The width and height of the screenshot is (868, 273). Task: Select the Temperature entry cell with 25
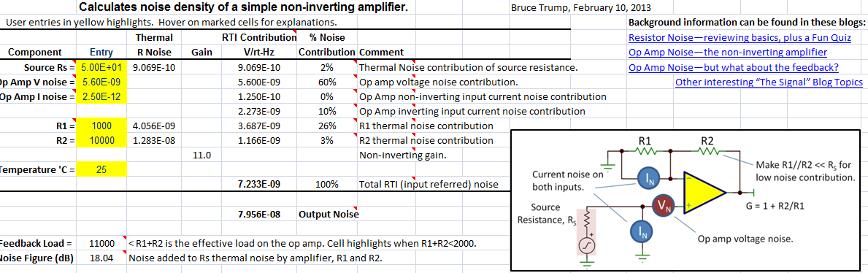coord(102,169)
